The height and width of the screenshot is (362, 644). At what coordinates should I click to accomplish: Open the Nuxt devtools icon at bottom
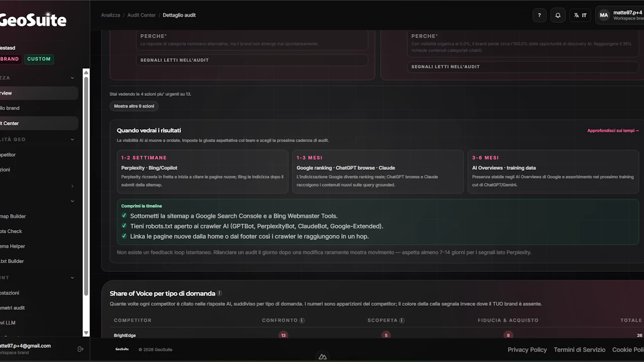click(x=323, y=356)
